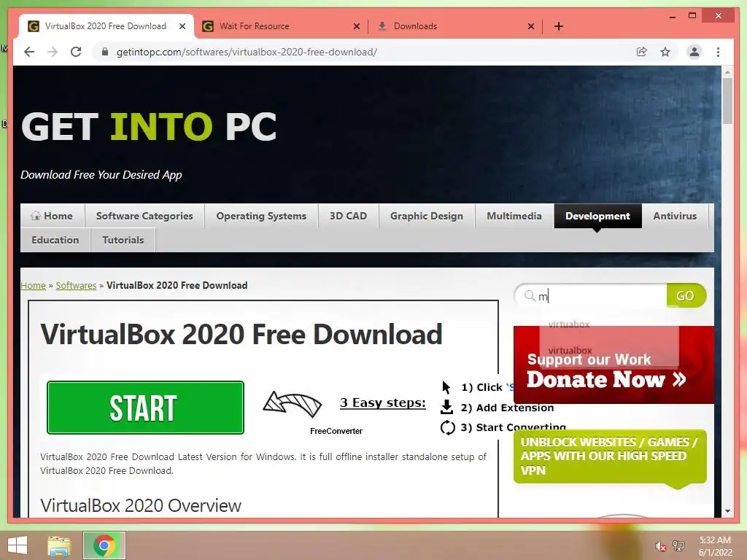Click the FreeConverter label
Screen dimensions: 747x560
[336, 431]
